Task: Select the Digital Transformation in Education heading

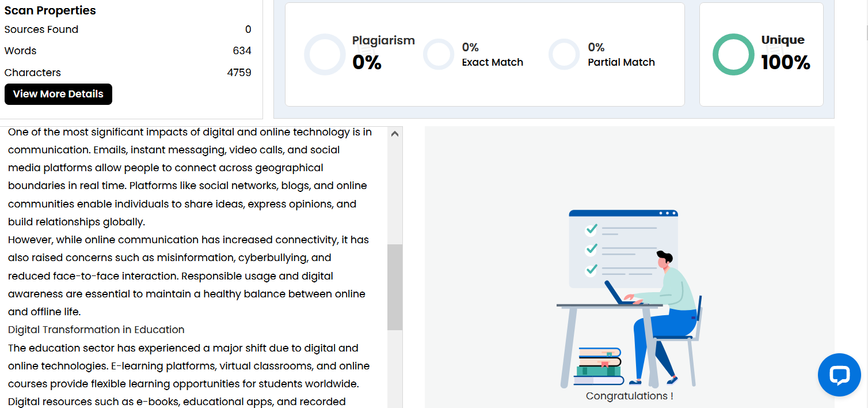Action: click(96, 330)
